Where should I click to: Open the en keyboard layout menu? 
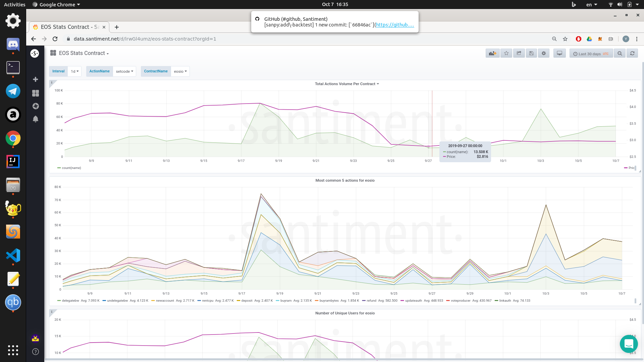point(592,4)
